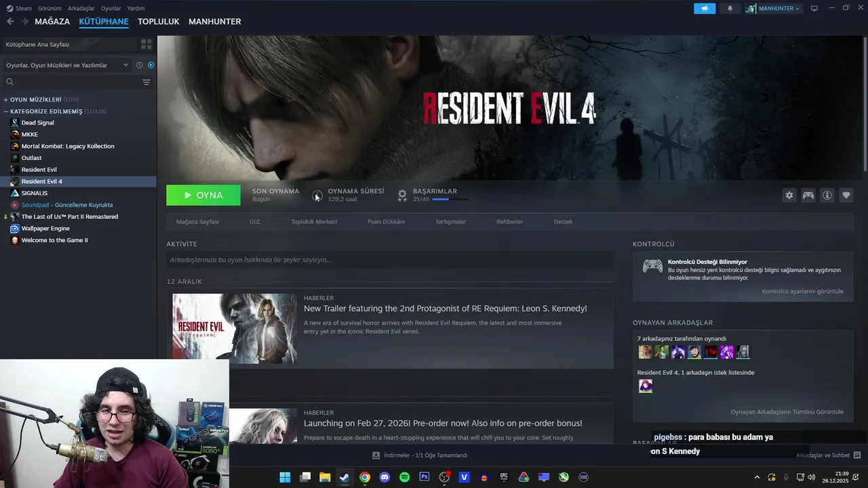Select Welcome to the Game II
This screenshot has height=488, width=868.
coord(54,240)
